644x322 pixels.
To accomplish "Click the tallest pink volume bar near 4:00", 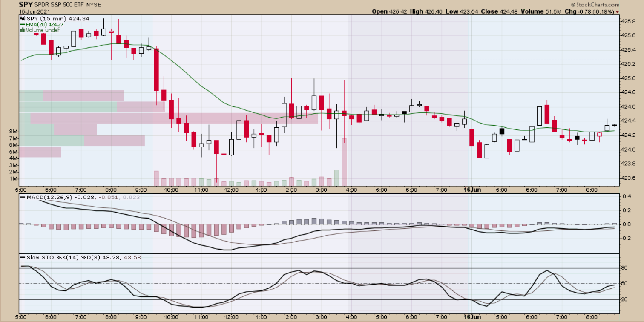I will point(344,162).
